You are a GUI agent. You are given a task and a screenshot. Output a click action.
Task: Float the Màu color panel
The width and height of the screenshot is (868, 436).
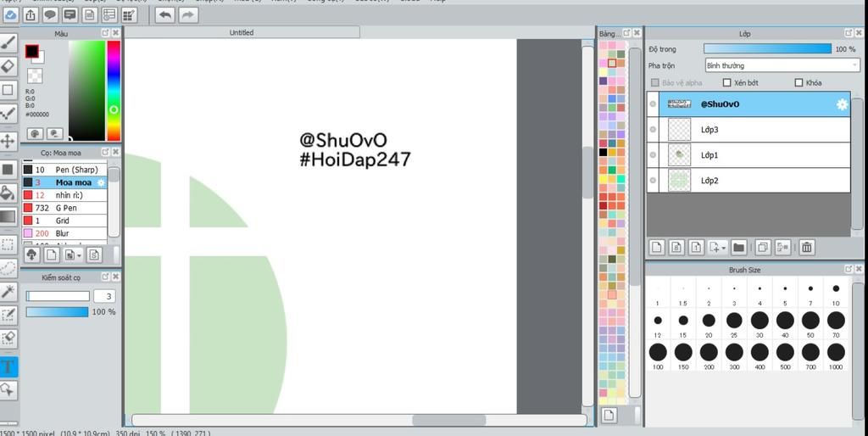click(105, 33)
